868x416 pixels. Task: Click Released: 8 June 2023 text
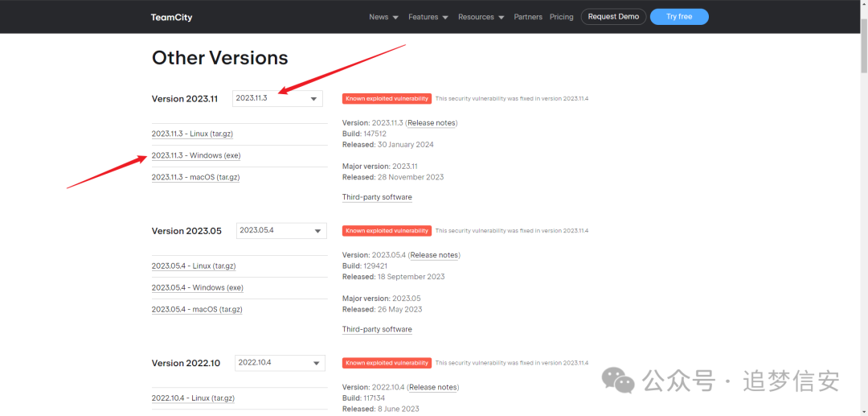pyautogui.click(x=382, y=409)
